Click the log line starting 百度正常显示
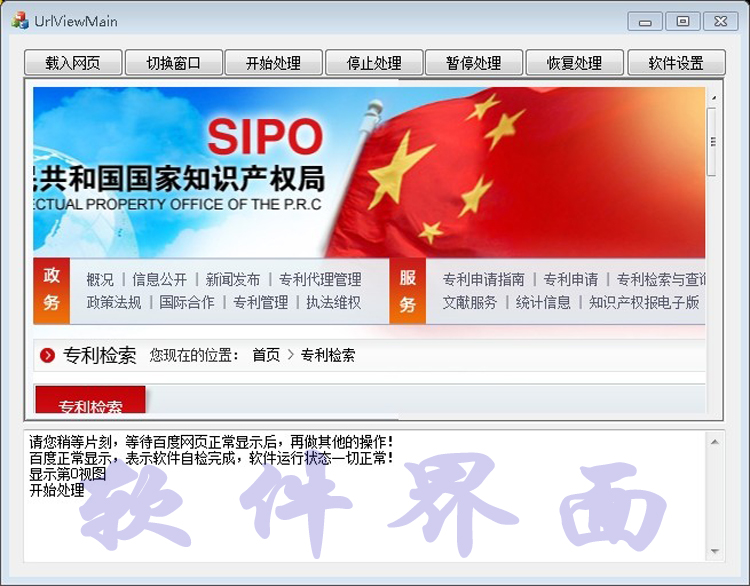The image size is (750, 586). click(x=211, y=458)
